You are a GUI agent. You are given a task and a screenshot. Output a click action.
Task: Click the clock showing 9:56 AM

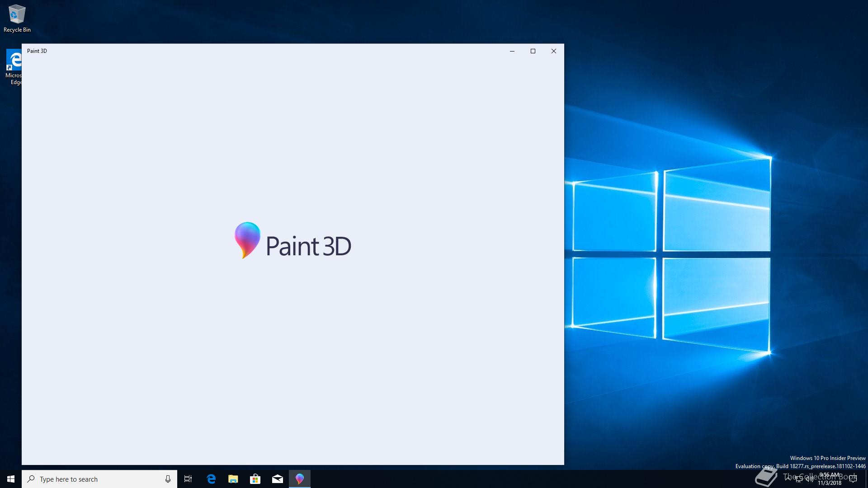(830, 479)
